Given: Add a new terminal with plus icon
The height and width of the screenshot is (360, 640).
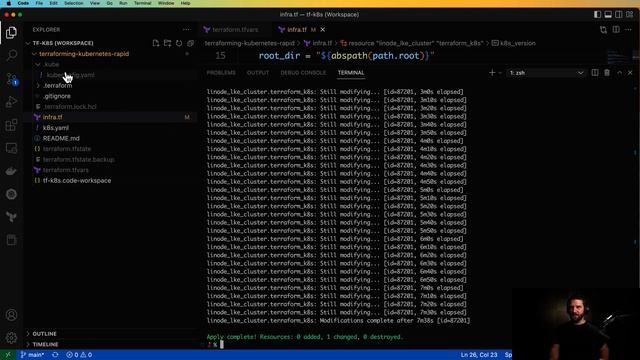Looking at the screenshot, I should 492,73.
